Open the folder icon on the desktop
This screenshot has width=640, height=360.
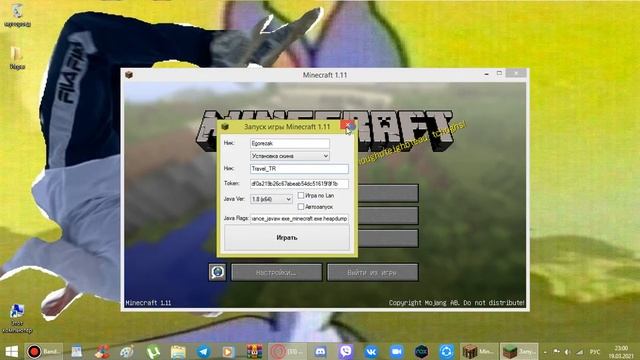point(17,58)
